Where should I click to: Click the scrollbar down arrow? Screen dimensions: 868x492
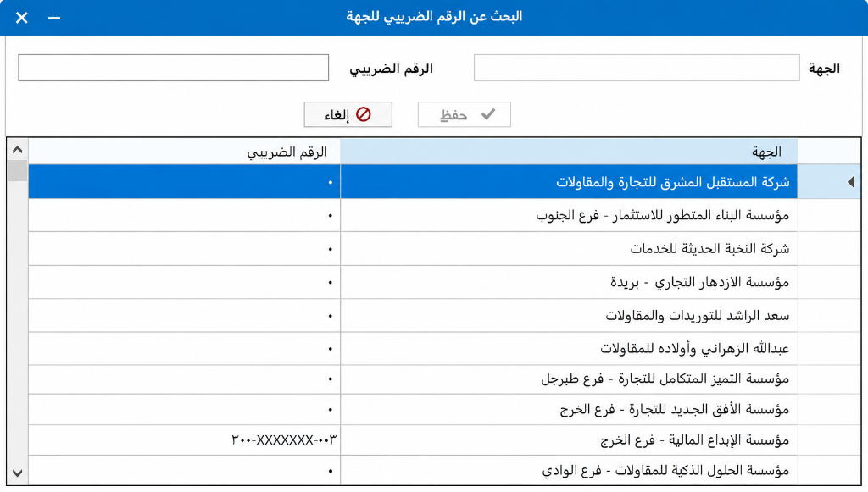[17, 473]
